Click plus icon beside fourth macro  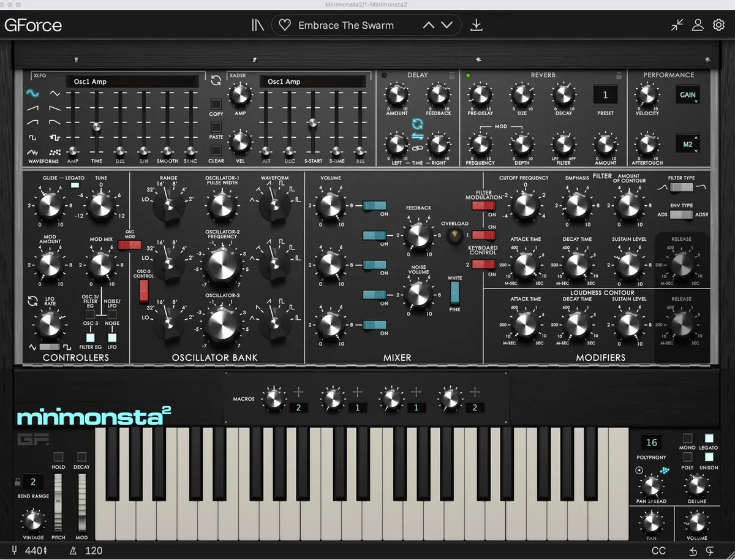pos(475,392)
